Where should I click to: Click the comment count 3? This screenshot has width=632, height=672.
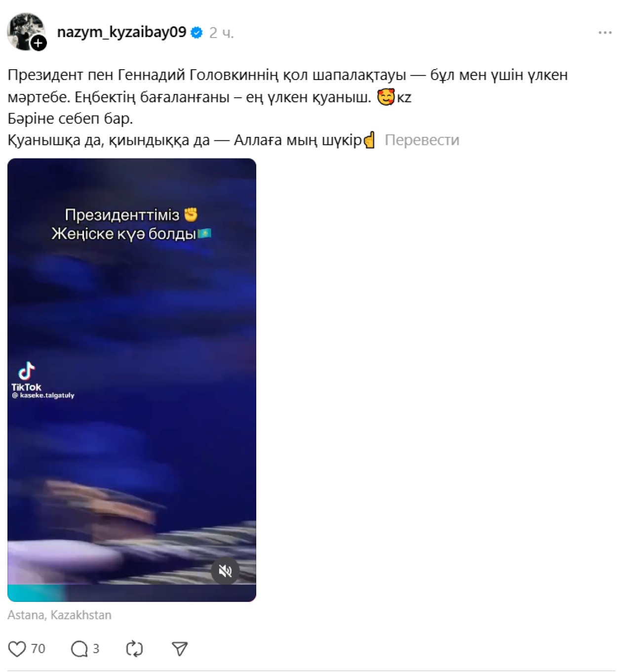[96, 649]
